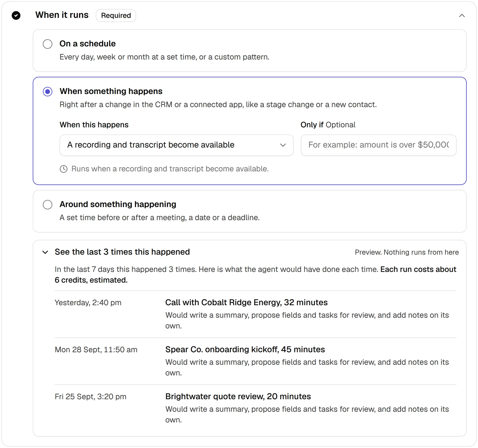Click the On a schedule title

[x=87, y=44]
